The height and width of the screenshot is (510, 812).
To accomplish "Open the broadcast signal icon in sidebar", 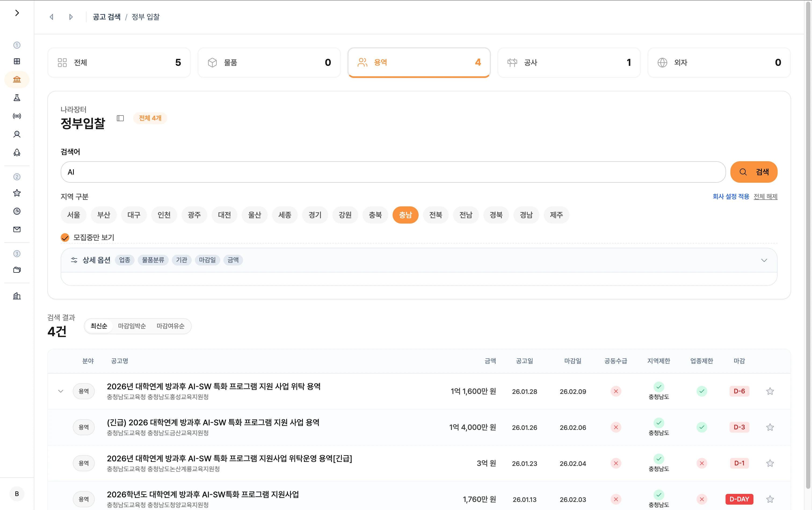I will [17, 116].
